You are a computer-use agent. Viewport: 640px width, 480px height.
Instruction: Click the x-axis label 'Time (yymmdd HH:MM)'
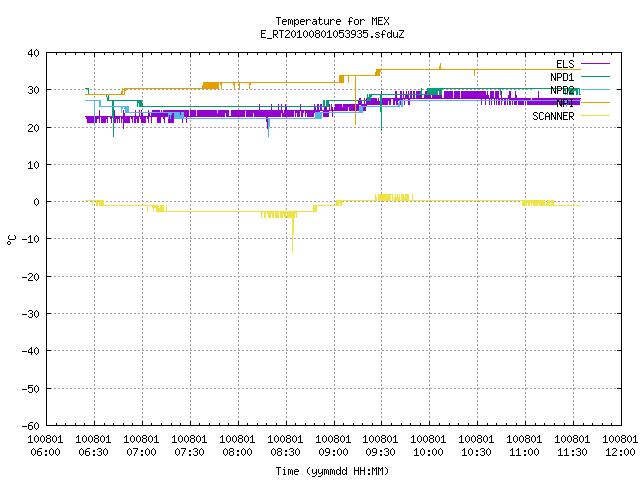[332, 471]
